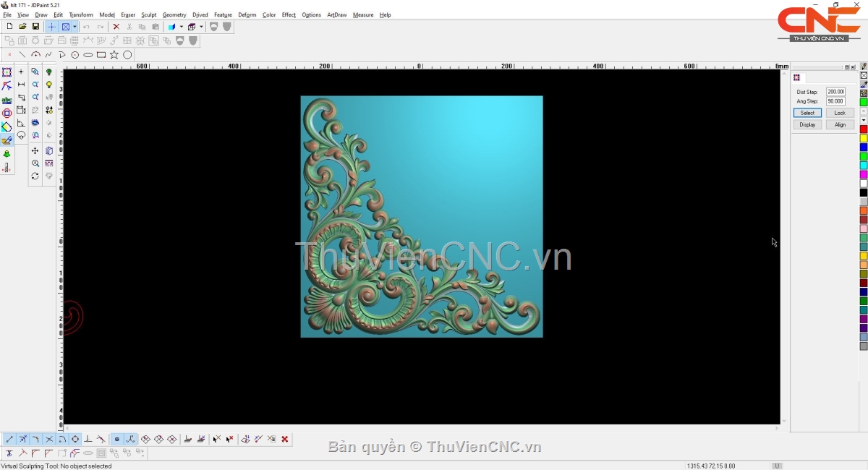Toggle the crosshair cursor mode button
Screen dimensions: 868x470
click(x=51, y=27)
